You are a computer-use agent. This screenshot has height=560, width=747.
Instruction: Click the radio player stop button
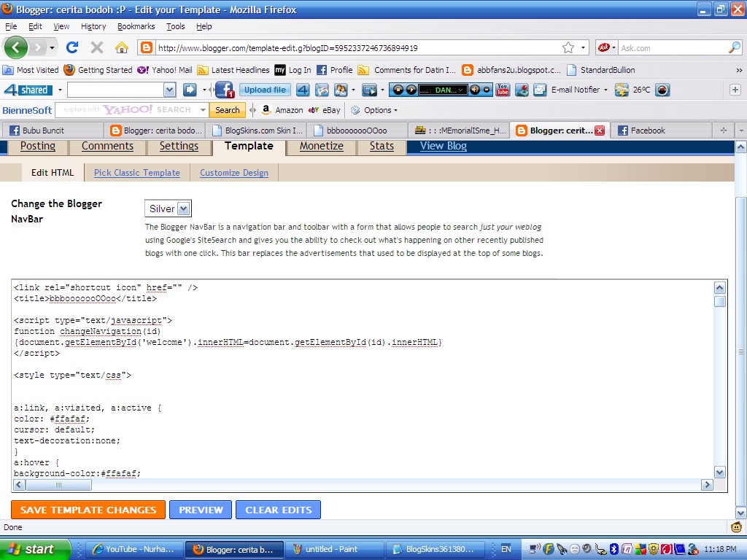pyautogui.click(x=398, y=90)
